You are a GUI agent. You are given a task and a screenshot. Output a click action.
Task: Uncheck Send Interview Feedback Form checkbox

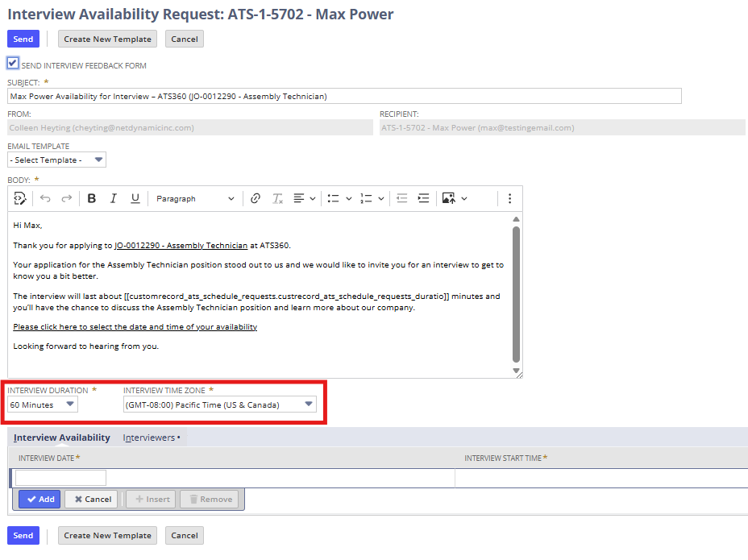pyautogui.click(x=13, y=63)
